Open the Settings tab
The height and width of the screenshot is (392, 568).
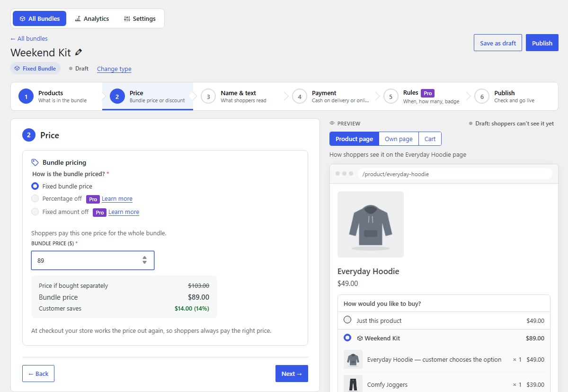pos(140,18)
